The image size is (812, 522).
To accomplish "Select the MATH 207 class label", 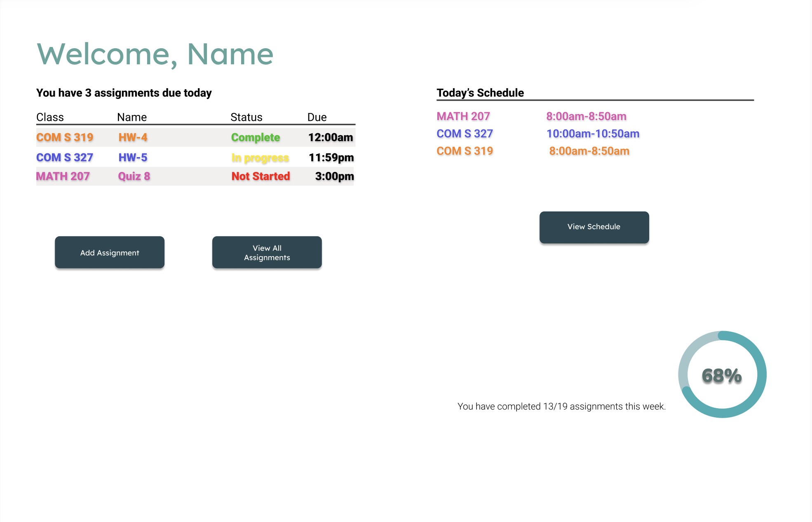I will coord(63,176).
